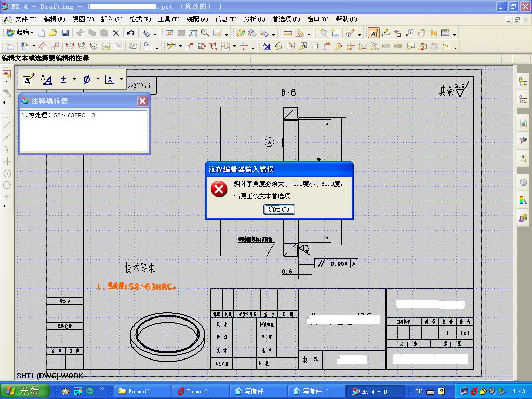Click inside the annotation editor text box
The height and width of the screenshot is (399, 532).
coord(84,130)
